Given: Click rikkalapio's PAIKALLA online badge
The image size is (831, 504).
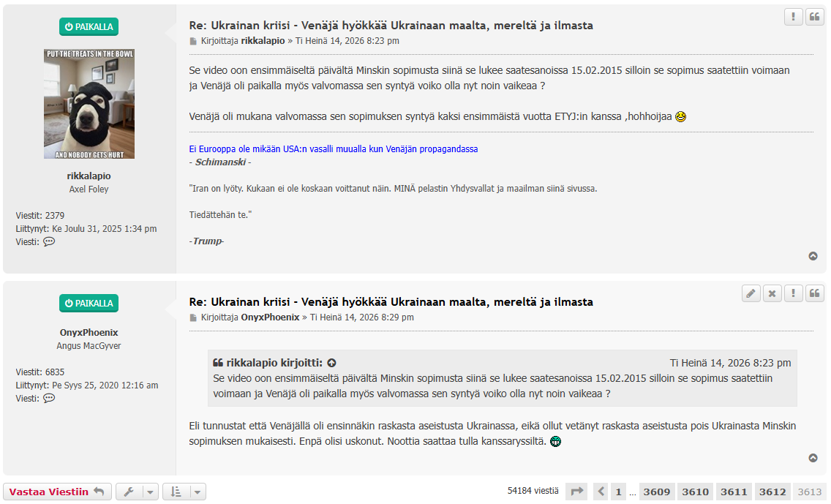Looking at the screenshot, I should 89,26.
